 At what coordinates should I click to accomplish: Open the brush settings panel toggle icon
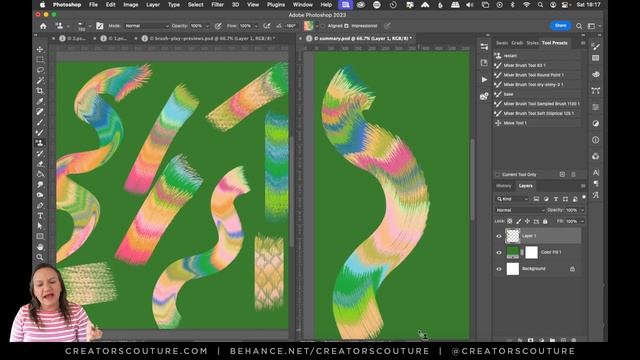[x=100, y=26]
